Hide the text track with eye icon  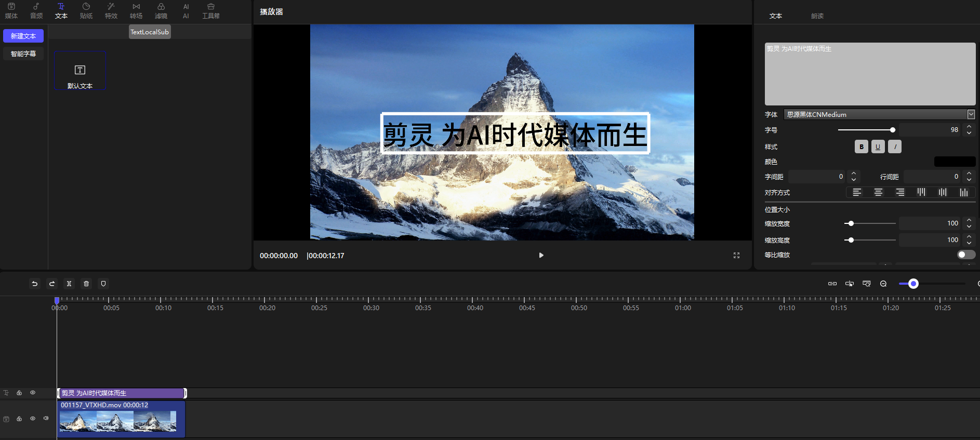point(33,393)
